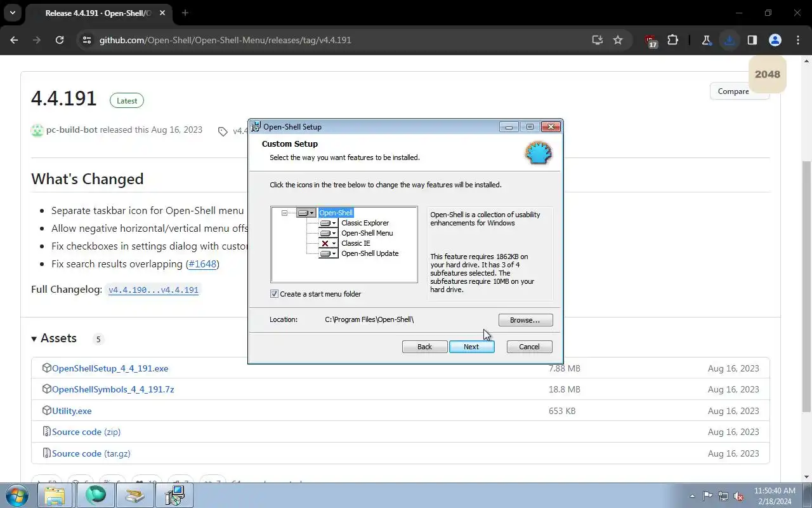Collapse the Assets section triangle

click(x=34, y=339)
